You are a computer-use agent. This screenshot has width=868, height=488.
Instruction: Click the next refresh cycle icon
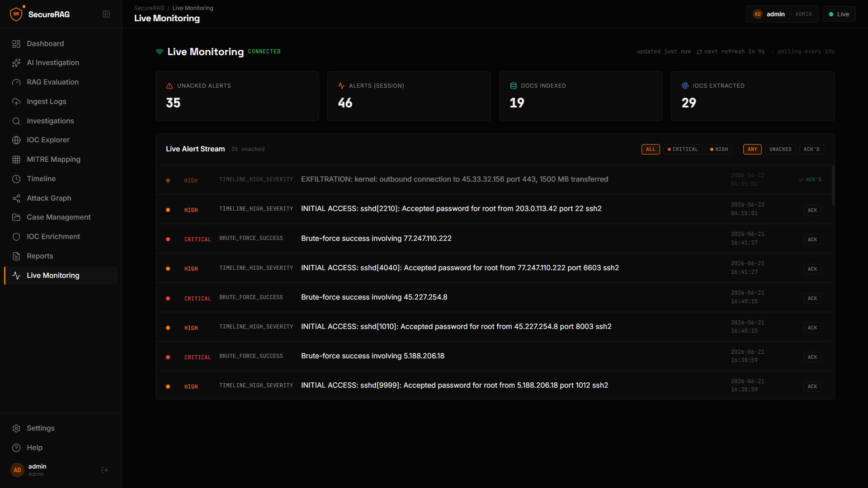699,52
